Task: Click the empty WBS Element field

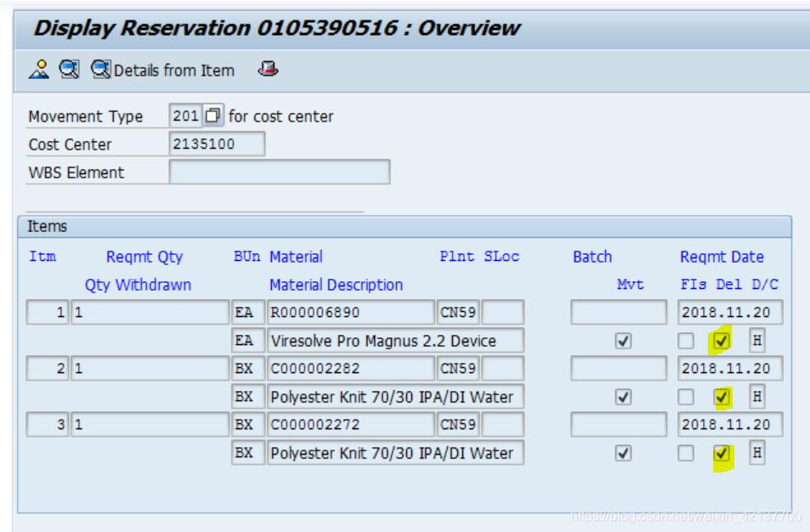Action: 280,172
